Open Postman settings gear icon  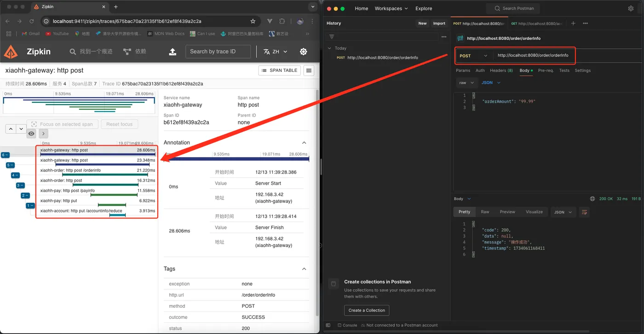click(631, 8)
